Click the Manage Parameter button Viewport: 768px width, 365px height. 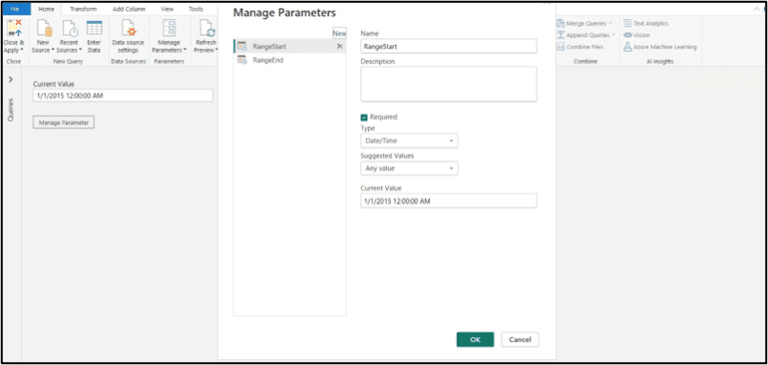point(64,122)
